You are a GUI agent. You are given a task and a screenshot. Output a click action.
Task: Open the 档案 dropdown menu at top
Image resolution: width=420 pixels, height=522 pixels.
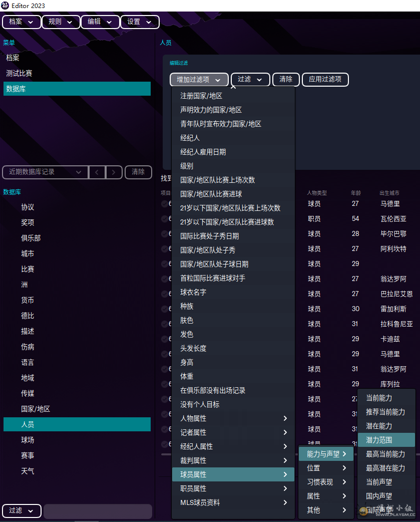[x=22, y=22]
